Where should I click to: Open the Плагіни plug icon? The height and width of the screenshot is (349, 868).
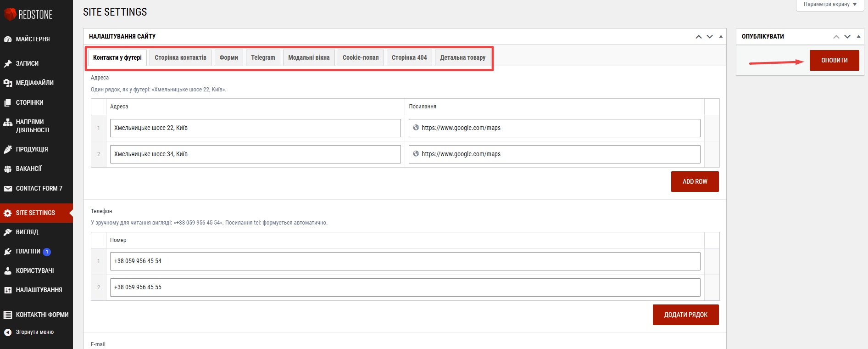[8, 252]
